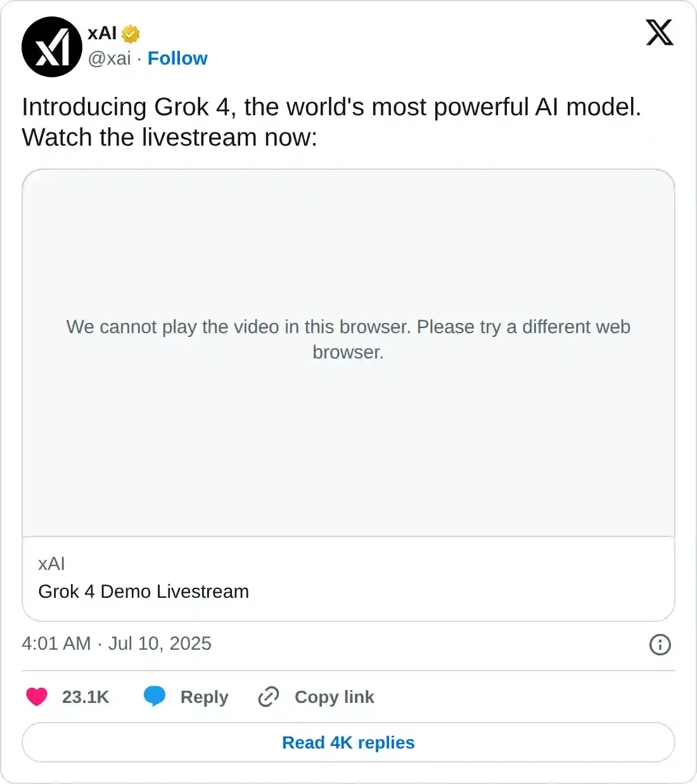Click the Reply label
Image resolution: width=697 pixels, height=784 pixels.
pyautogui.click(x=204, y=697)
